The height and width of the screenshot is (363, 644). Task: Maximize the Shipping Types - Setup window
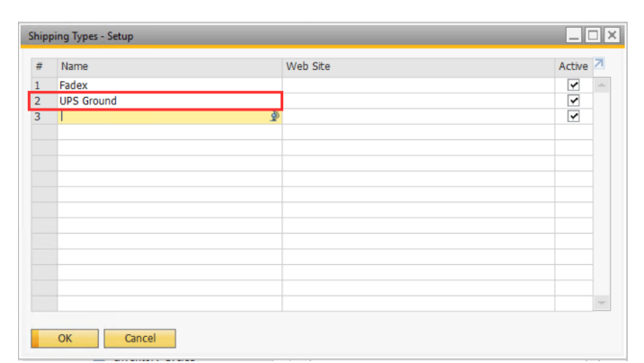click(x=593, y=36)
